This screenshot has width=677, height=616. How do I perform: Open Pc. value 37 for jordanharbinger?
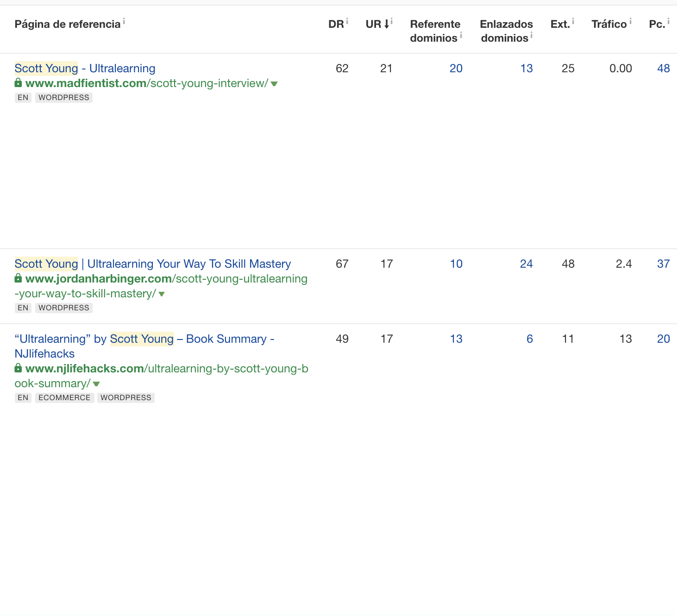coord(664,264)
